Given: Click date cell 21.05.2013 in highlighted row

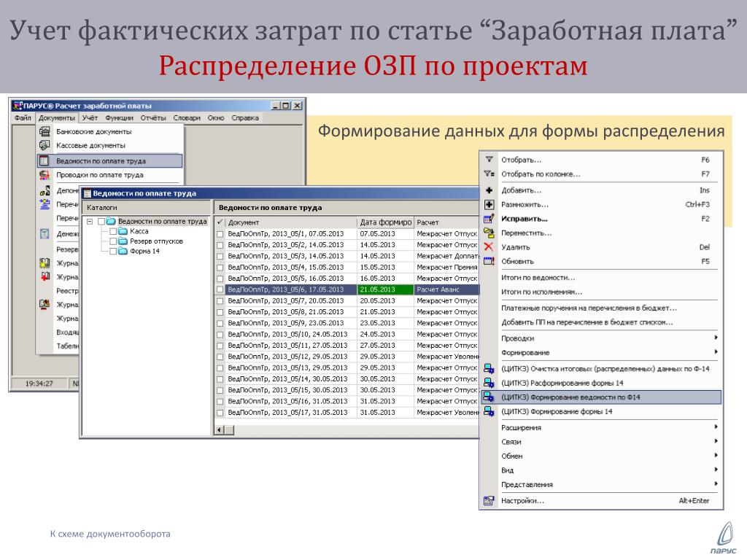Looking at the screenshot, I should coord(385,289).
